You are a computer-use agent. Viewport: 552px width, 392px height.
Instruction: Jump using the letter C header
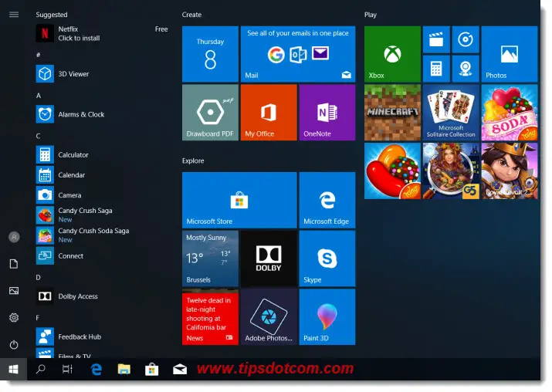pyautogui.click(x=38, y=136)
